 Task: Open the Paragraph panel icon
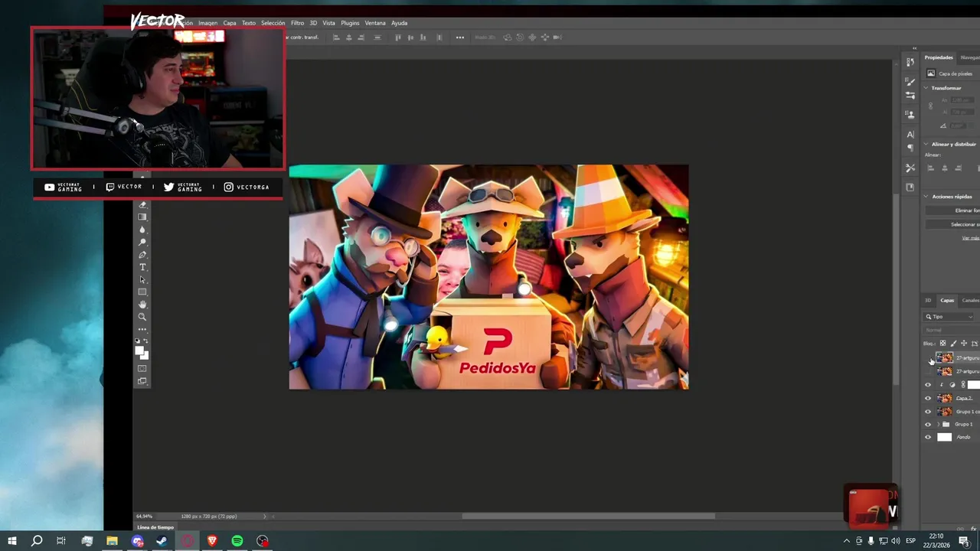pyautogui.click(x=910, y=148)
